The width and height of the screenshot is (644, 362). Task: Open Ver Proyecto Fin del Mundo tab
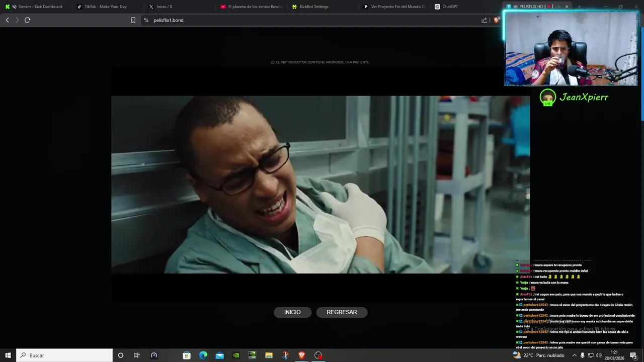point(394,7)
